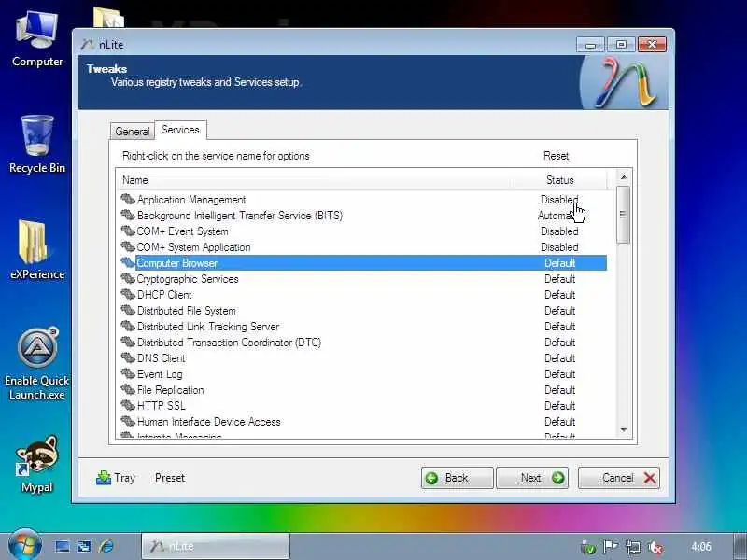This screenshot has height=560, width=747.
Task: Click the gear icon beside Event Log
Action: (x=128, y=374)
